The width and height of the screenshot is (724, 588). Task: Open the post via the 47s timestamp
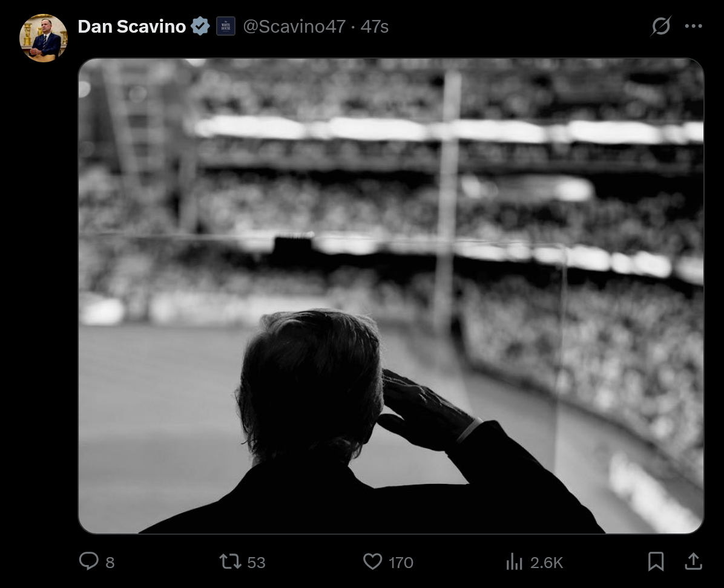(x=375, y=27)
